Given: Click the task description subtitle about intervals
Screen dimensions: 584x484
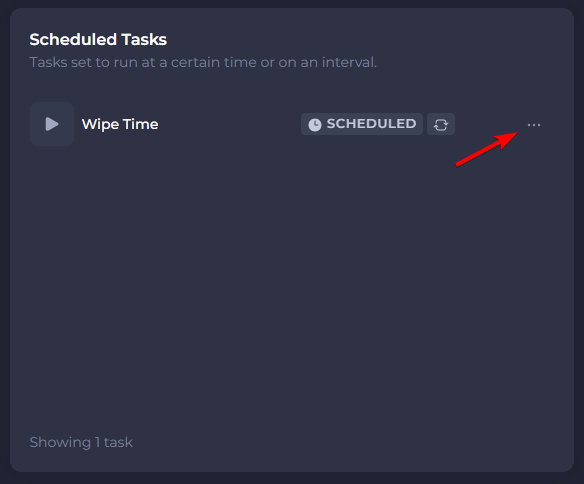Looking at the screenshot, I should click(x=203, y=62).
